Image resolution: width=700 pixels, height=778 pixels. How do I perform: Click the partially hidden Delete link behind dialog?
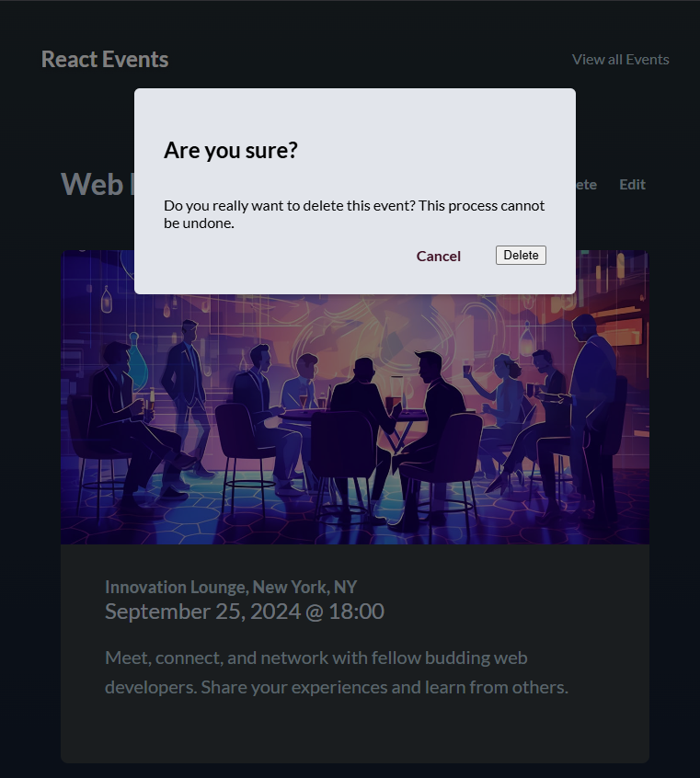[x=583, y=184]
